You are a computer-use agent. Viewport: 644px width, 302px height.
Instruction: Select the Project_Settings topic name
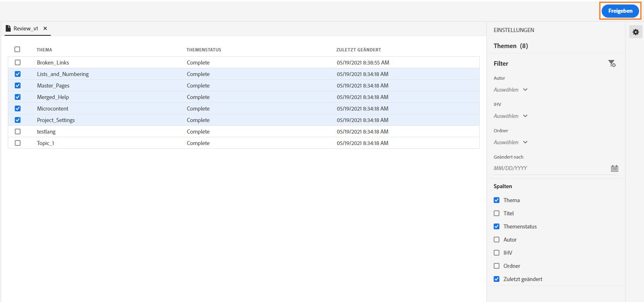tap(56, 120)
